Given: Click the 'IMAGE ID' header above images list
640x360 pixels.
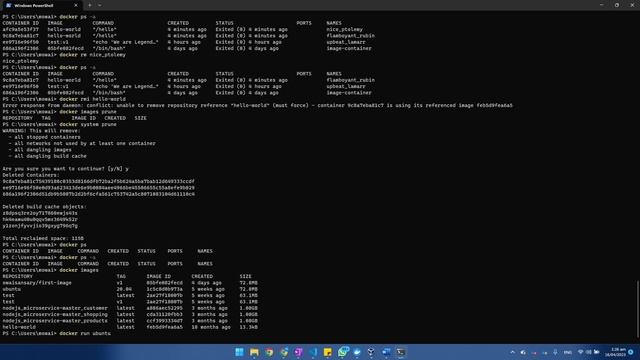Looking at the screenshot, I should [158, 276].
